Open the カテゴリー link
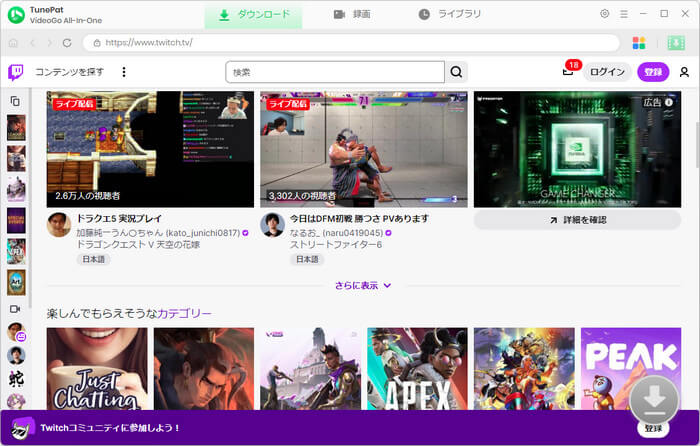Viewport: 700px width, 446px height. click(x=184, y=313)
